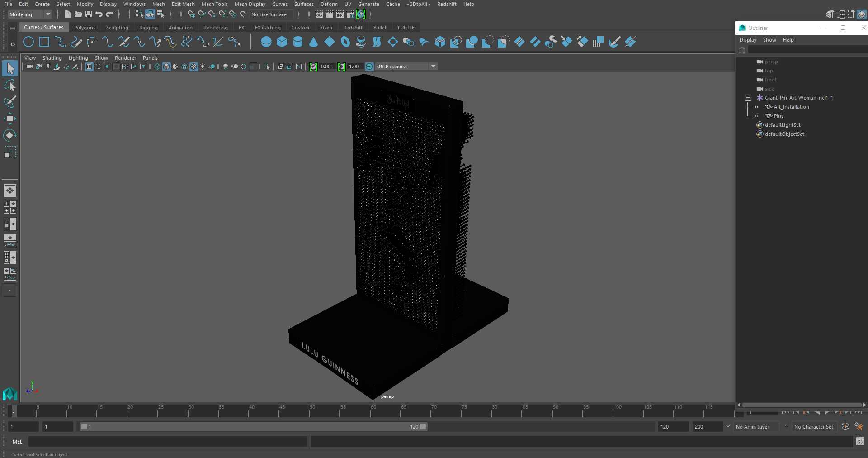The height and width of the screenshot is (458, 868).
Task: Click the Undo arrow icon
Action: coord(99,14)
